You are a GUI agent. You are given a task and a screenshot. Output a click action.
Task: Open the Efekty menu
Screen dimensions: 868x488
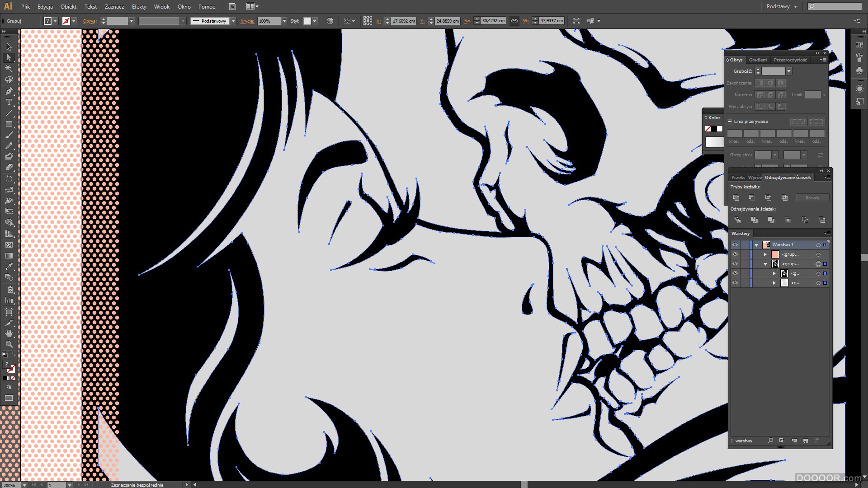click(139, 6)
